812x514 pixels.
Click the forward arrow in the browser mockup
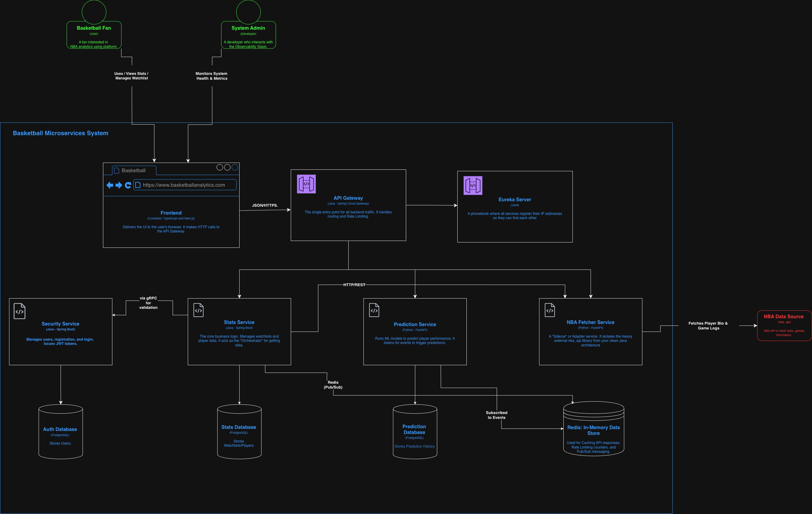click(x=119, y=185)
